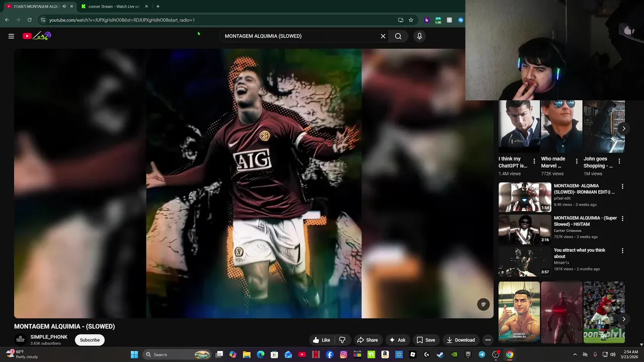View site information icon in the address bar
Viewport: 644px width, 362px height.
(43, 20)
